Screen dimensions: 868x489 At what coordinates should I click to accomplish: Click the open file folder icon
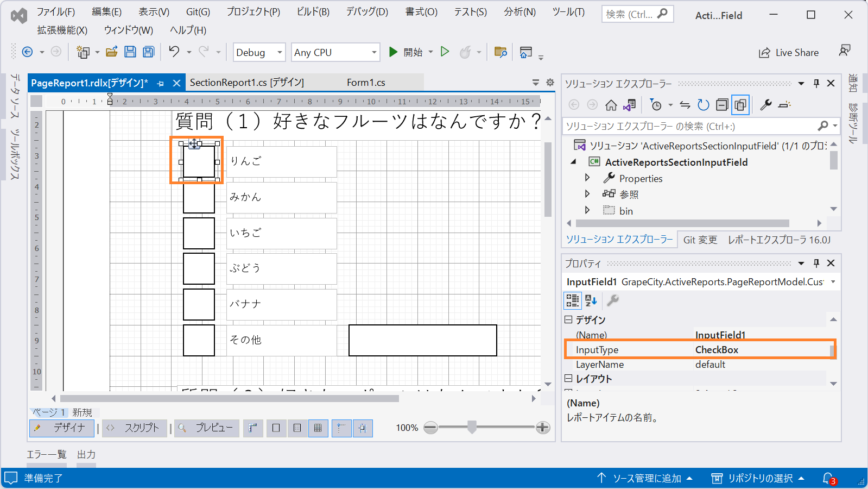coord(112,52)
